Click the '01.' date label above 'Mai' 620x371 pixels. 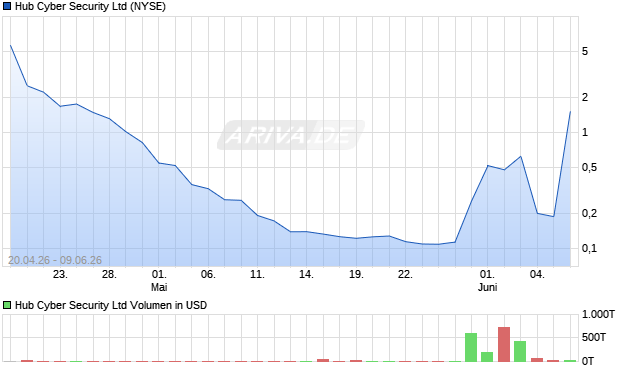pos(159,274)
